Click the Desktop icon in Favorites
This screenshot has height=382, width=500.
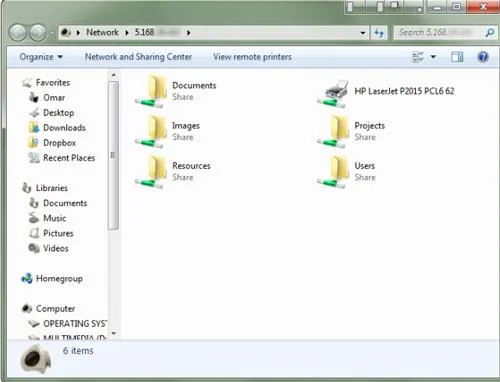pos(34,113)
